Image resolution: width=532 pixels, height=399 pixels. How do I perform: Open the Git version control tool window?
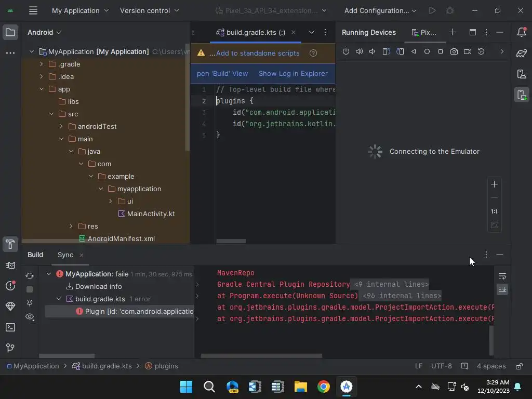(10, 348)
